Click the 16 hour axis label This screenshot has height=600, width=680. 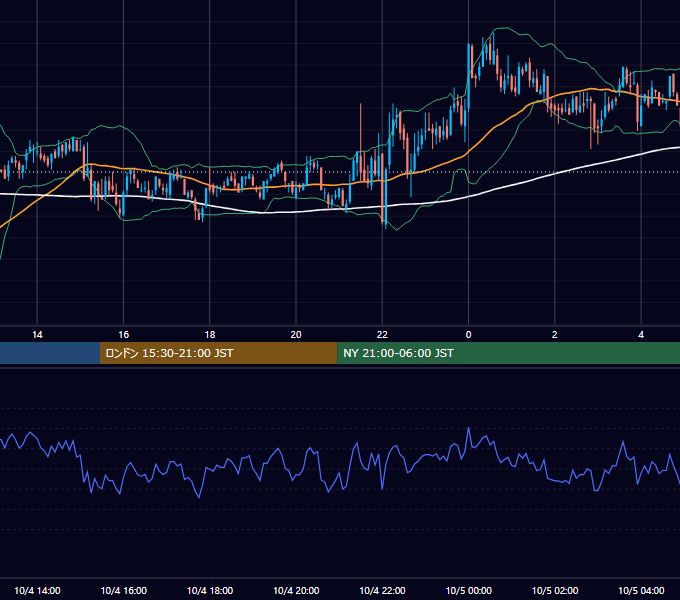[x=124, y=335]
